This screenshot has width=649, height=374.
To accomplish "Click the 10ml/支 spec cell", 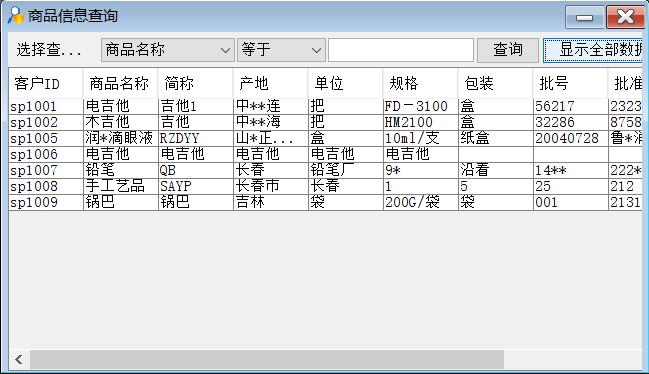I will point(421,138).
